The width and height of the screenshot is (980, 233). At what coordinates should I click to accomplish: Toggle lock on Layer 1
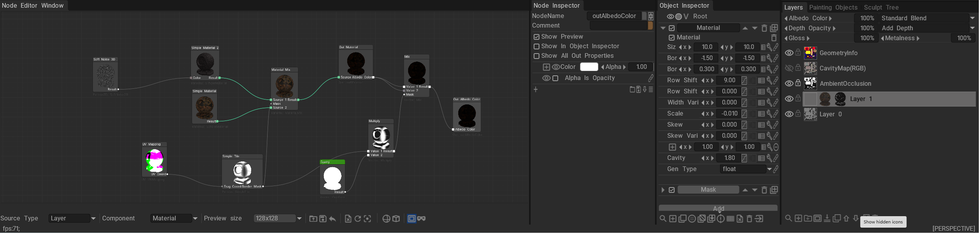(798, 98)
